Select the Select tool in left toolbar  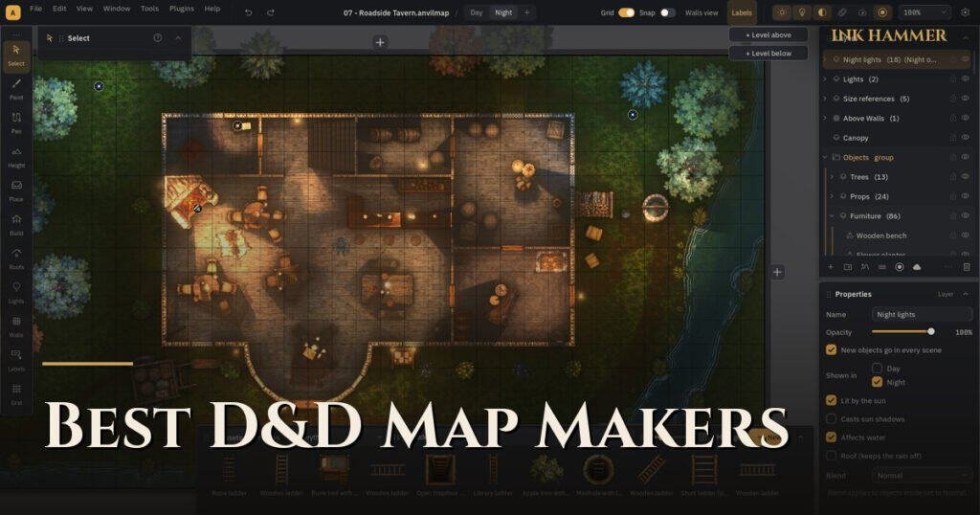pos(16,55)
